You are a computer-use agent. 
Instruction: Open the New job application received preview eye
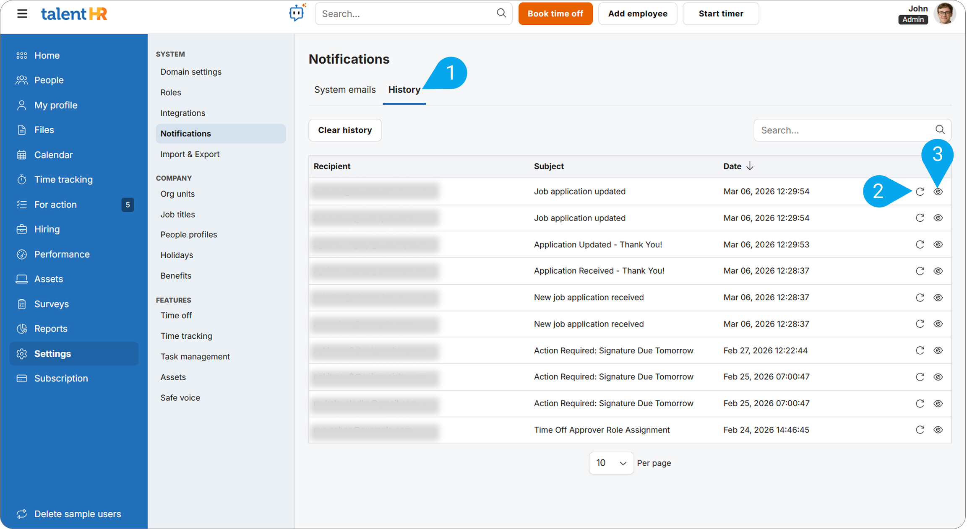[938, 297]
